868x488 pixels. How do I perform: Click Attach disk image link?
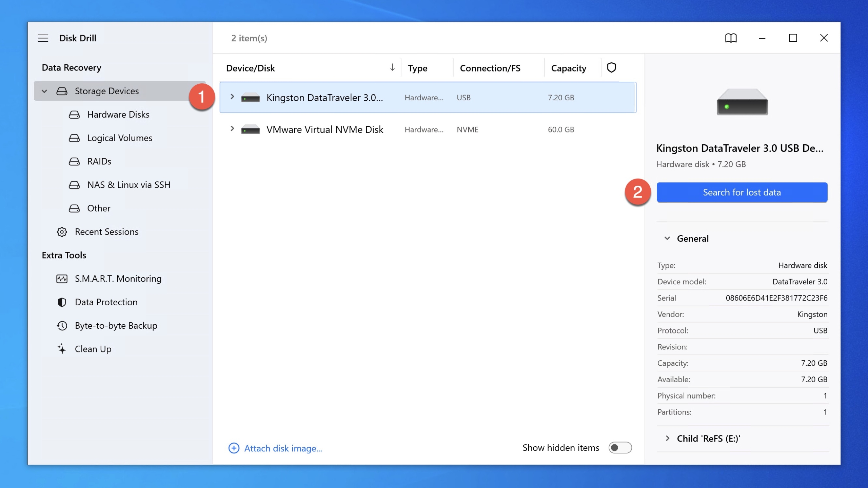pos(283,448)
